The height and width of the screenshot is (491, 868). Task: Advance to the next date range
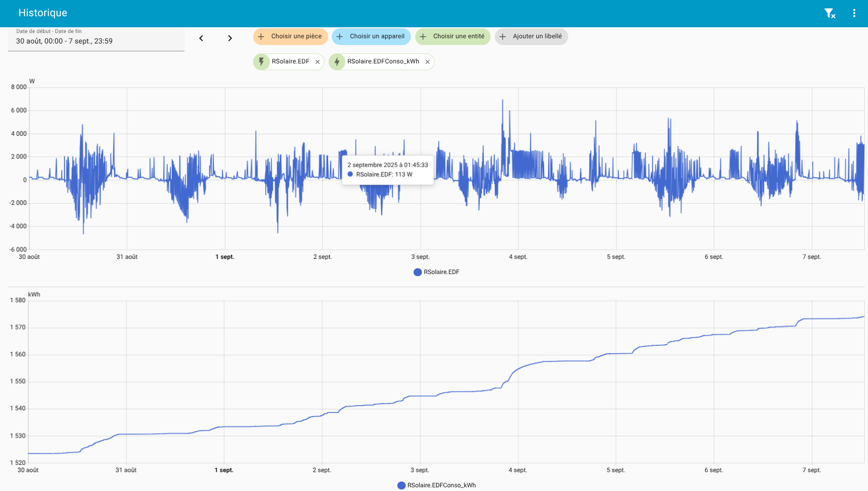(x=230, y=38)
